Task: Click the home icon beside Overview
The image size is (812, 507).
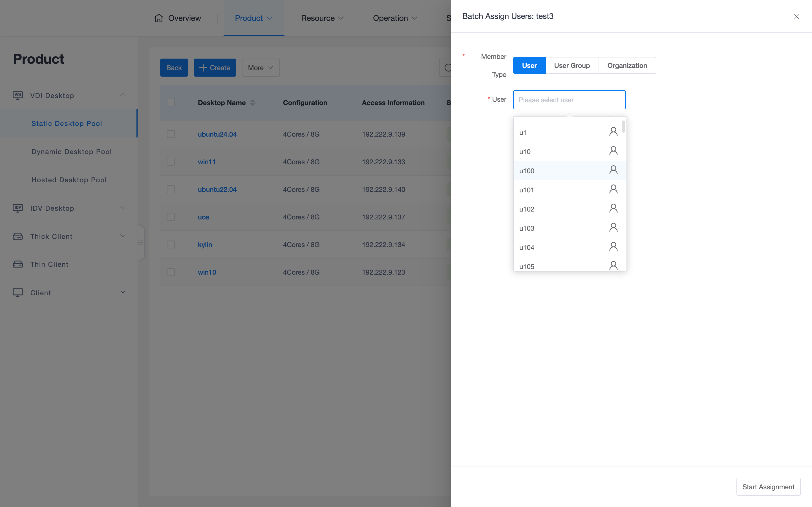Action: (x=159, y=18)
